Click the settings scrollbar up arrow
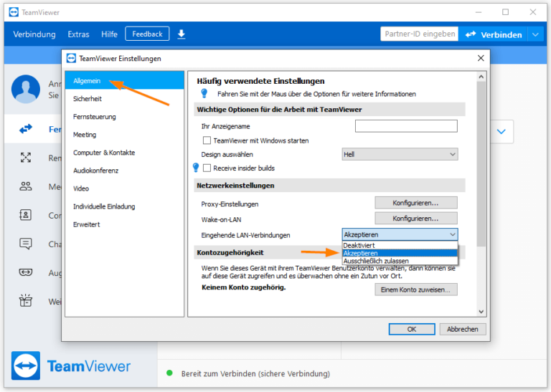The image size is (551, 392). tap(481, 77)
